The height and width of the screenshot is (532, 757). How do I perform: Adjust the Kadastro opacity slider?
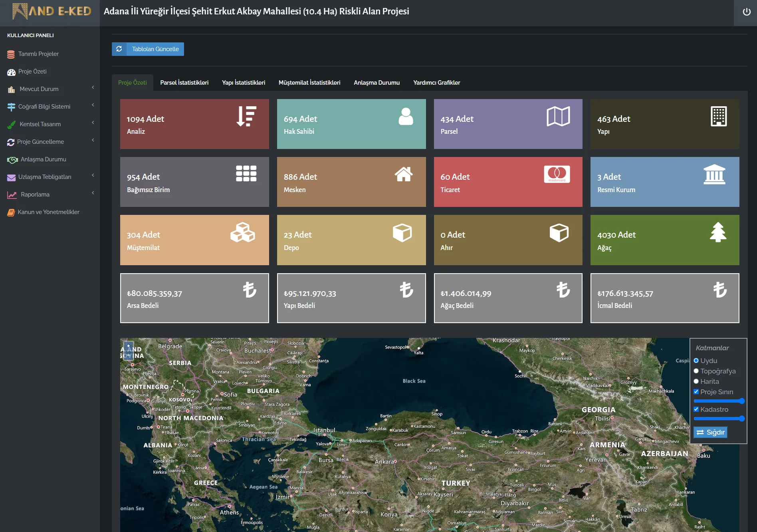point(719,419)
